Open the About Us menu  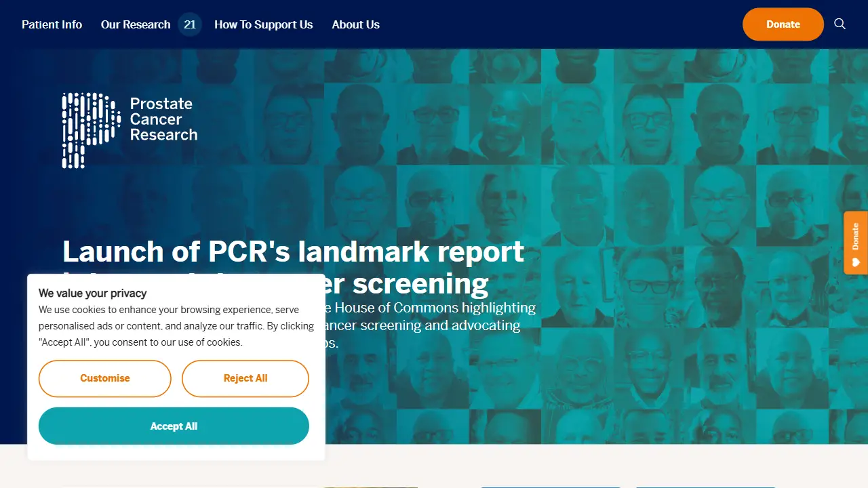pos(355,24)
